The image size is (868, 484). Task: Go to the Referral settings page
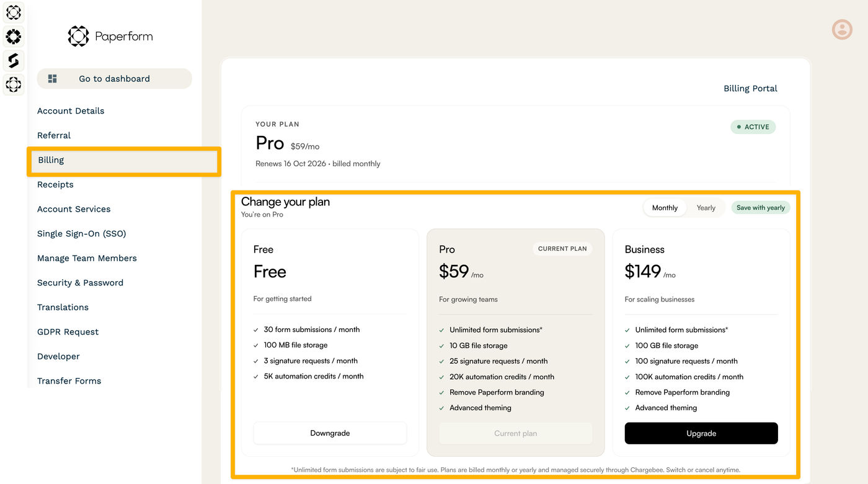point(54,135)
